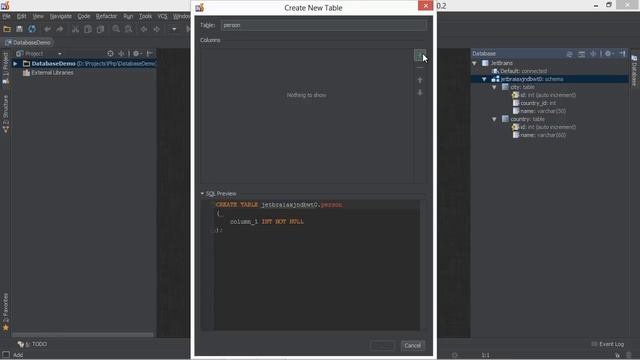The width and height of the screenshot is (640, 360).
Task: Select the 1: Project side tab
Action: [6, 68]
